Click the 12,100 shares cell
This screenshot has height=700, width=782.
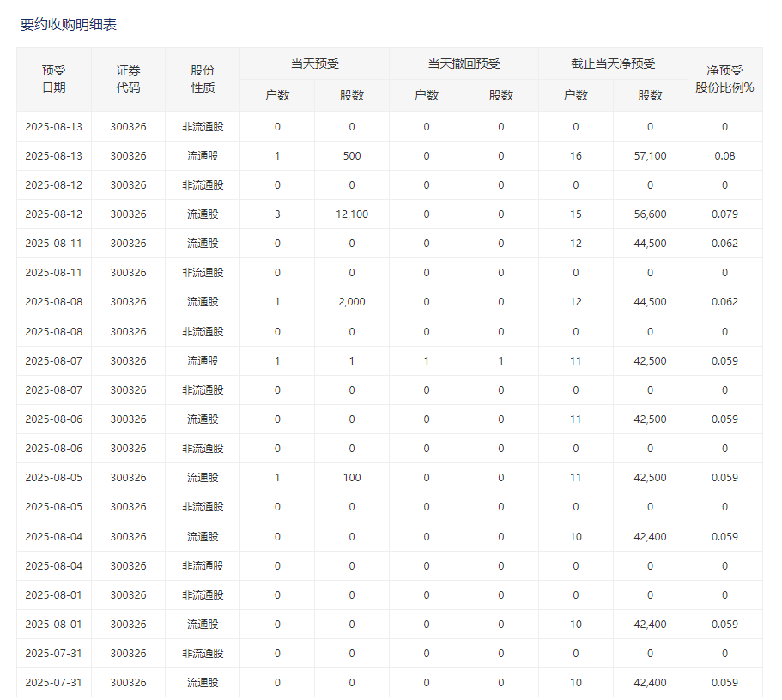352,214
